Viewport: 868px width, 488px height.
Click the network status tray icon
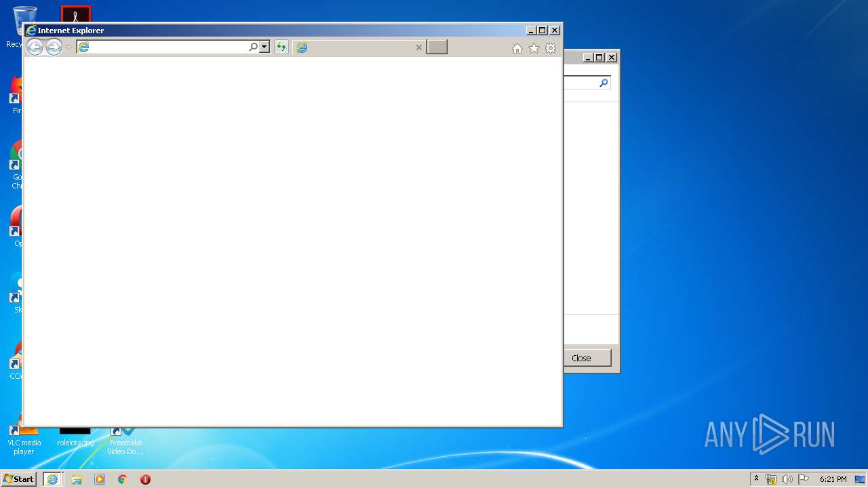[771, 479]
